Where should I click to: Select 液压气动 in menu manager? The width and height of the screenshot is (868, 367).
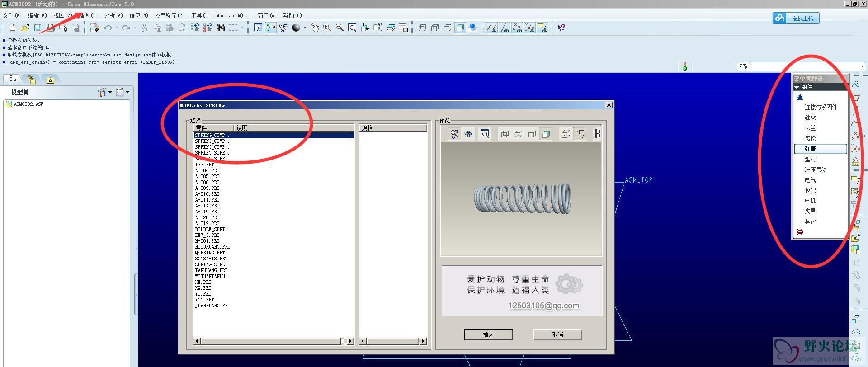[x=816, y=169]
